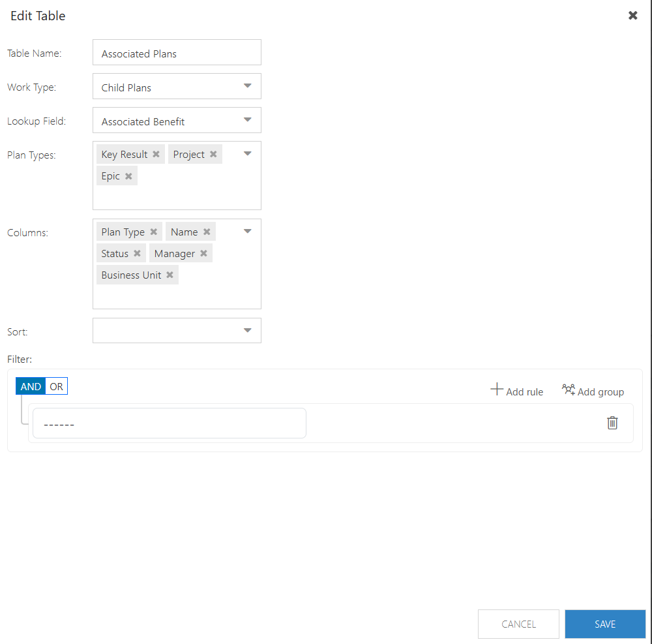Remove the Project plan type tag

coord(213,154)
